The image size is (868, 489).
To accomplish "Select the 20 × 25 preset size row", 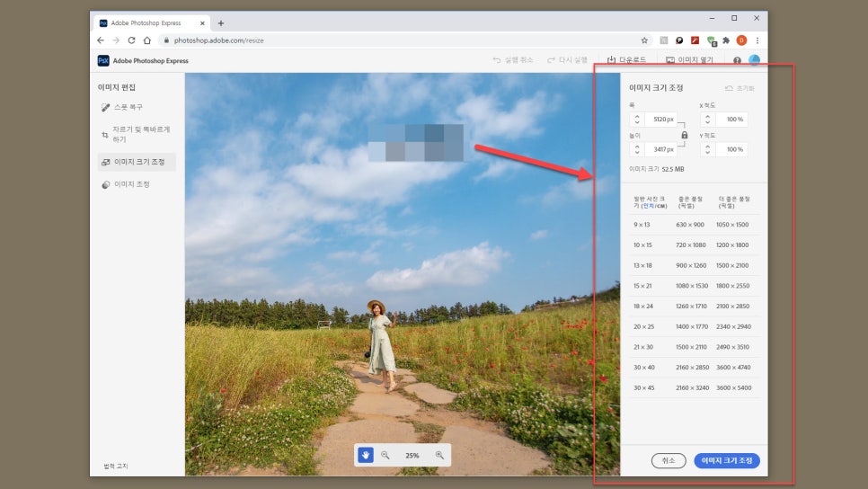I will tap(694, 326).
